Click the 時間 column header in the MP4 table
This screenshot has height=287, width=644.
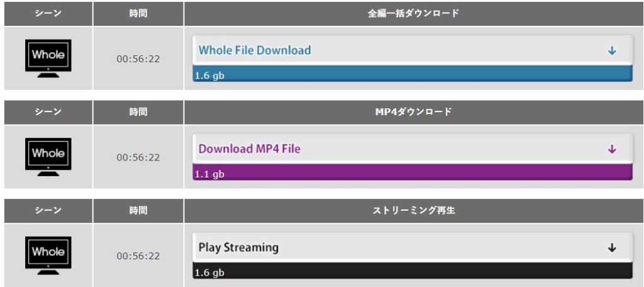click(x=138, y=112)
